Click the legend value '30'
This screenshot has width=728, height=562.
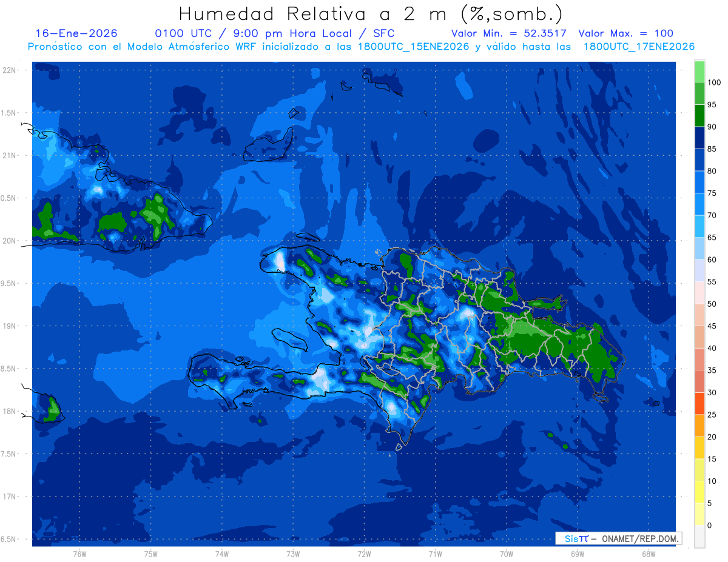712,392
